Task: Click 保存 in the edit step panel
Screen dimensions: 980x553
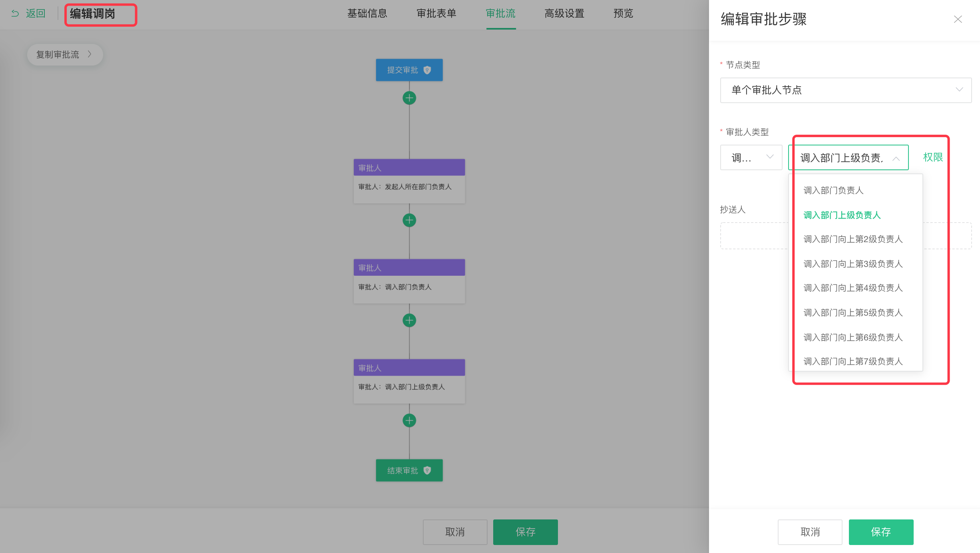Action: (x=880, y=532)
